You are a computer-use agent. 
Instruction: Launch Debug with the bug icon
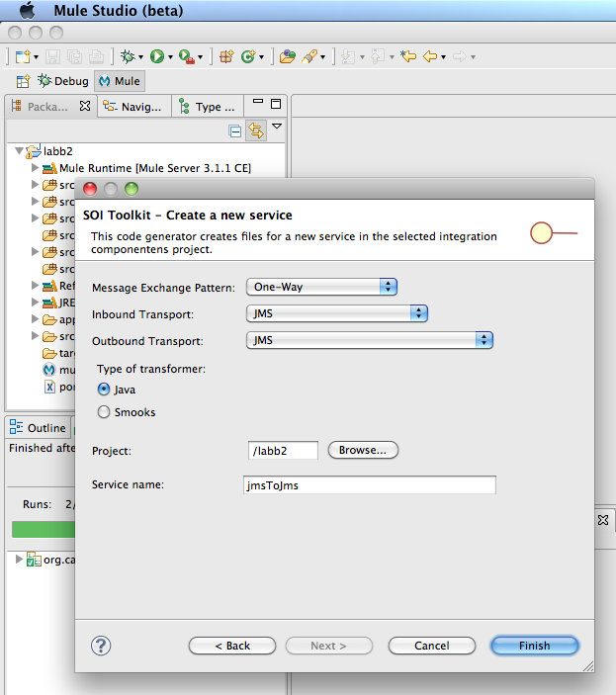tap(128, 56)
